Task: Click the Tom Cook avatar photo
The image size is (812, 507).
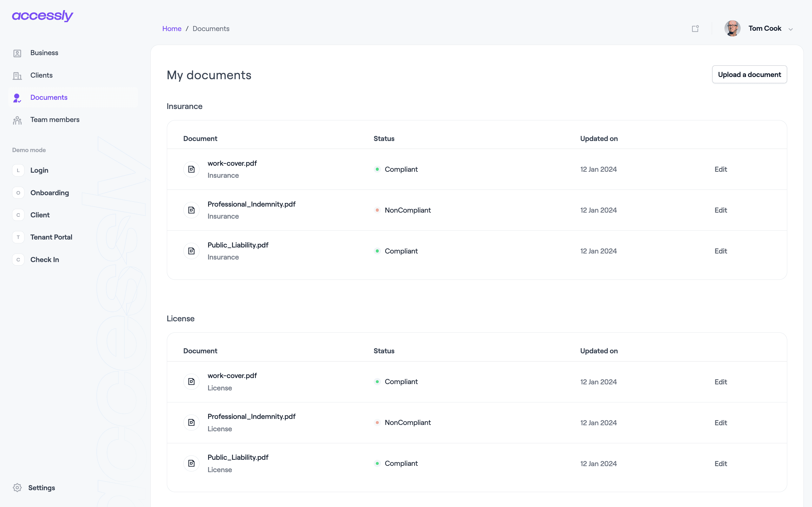Action: [732, 29]
